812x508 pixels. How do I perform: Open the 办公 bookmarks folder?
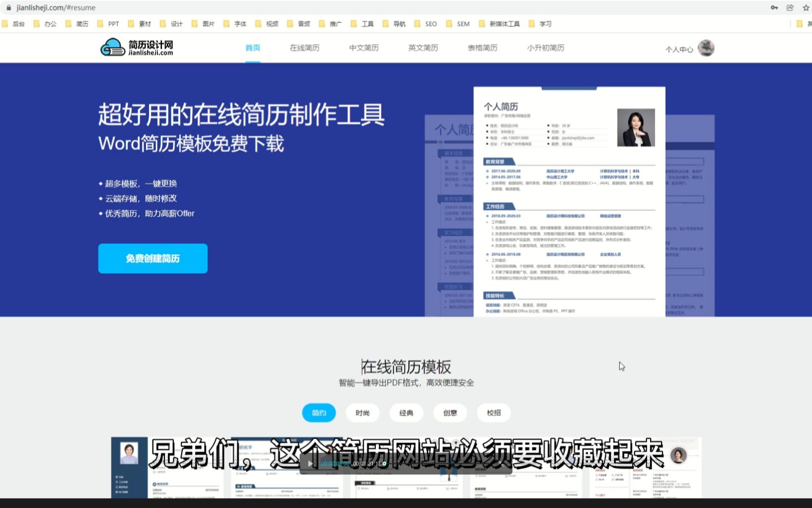(x=45, y=23)
